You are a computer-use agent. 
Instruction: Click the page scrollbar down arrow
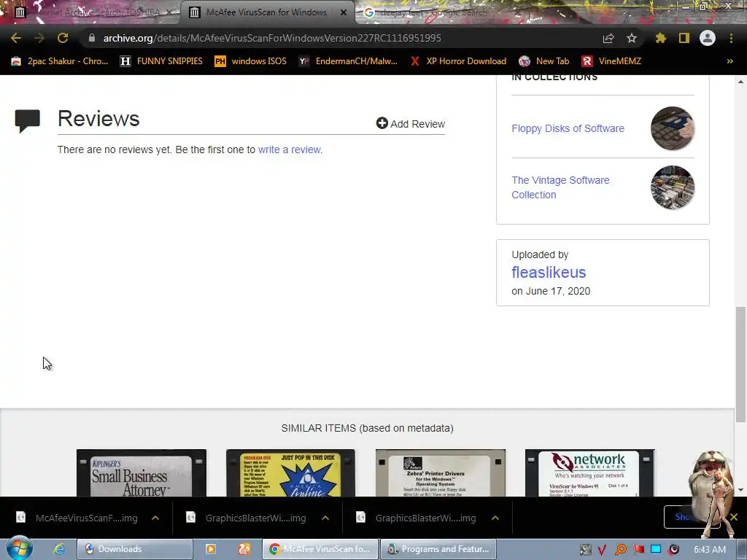pyautogui.click(x=740, y=489)
